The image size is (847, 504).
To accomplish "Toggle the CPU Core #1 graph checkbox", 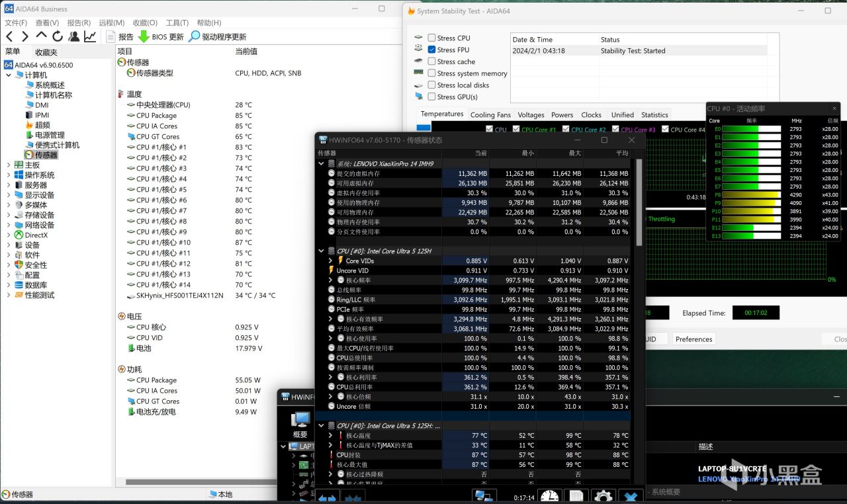I will click(x=515, y=130).
